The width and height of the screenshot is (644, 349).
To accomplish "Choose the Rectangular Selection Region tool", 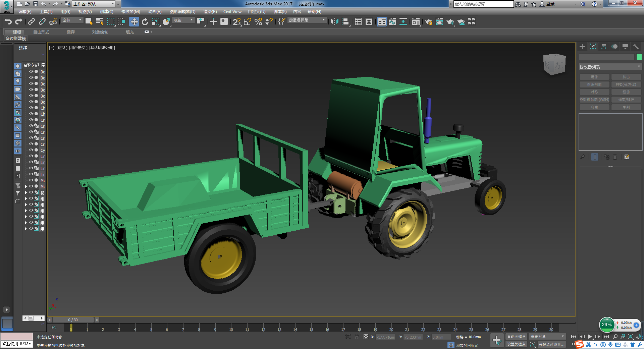I will pos(111,22).
